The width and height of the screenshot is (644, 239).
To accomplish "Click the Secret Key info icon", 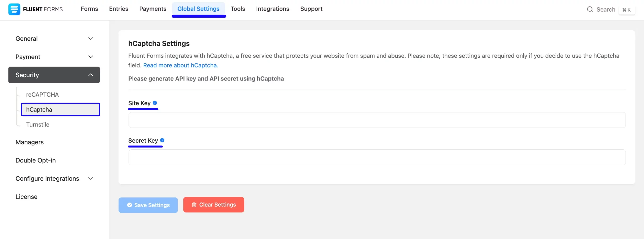I will [x=162, y=140].
